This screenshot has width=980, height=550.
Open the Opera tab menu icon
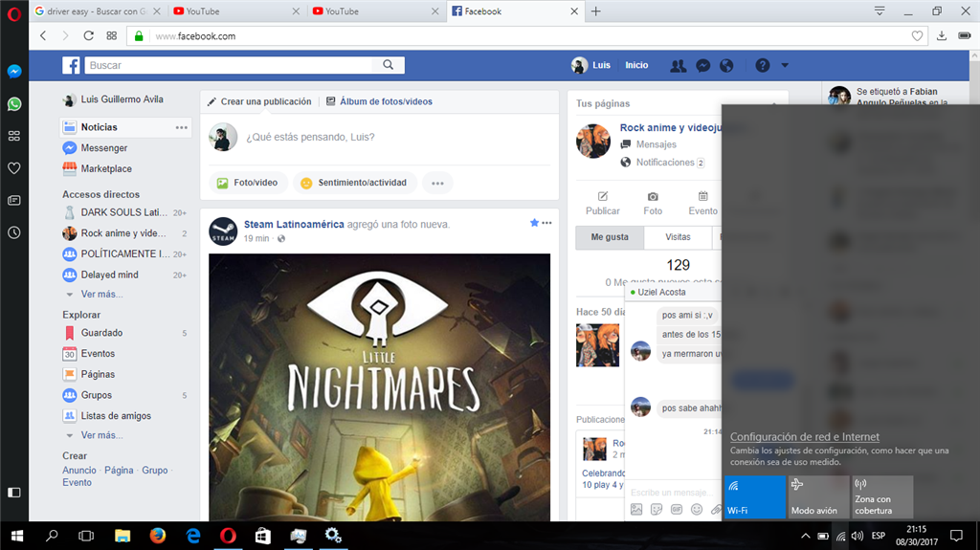pyautogui.click(x=880, y=11)
